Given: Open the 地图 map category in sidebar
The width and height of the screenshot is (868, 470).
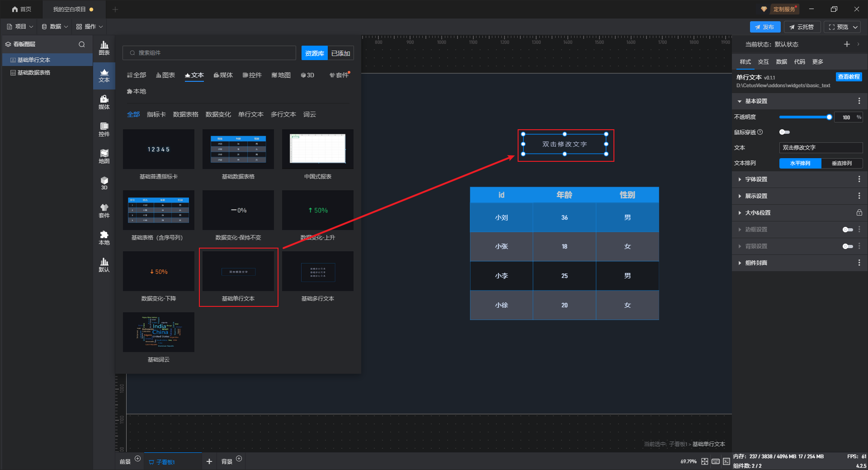Looking at the screenshot, I should pos(104,157).
